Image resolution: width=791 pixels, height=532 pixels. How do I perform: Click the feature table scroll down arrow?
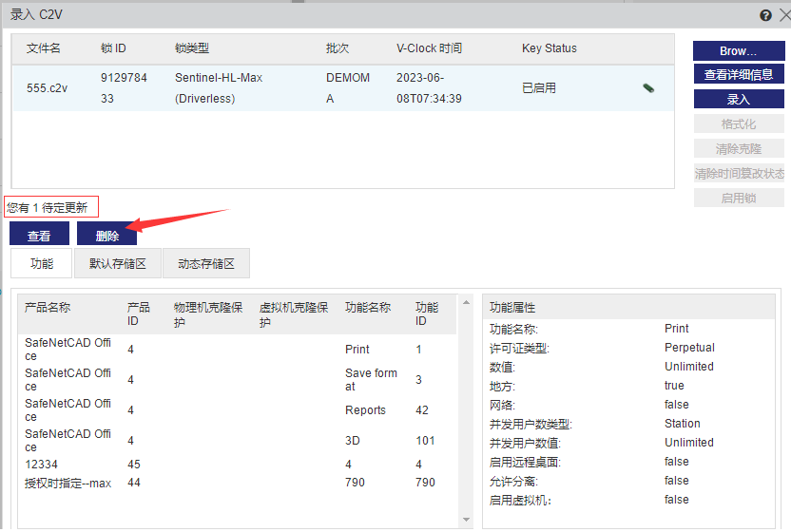click(466, 519)
